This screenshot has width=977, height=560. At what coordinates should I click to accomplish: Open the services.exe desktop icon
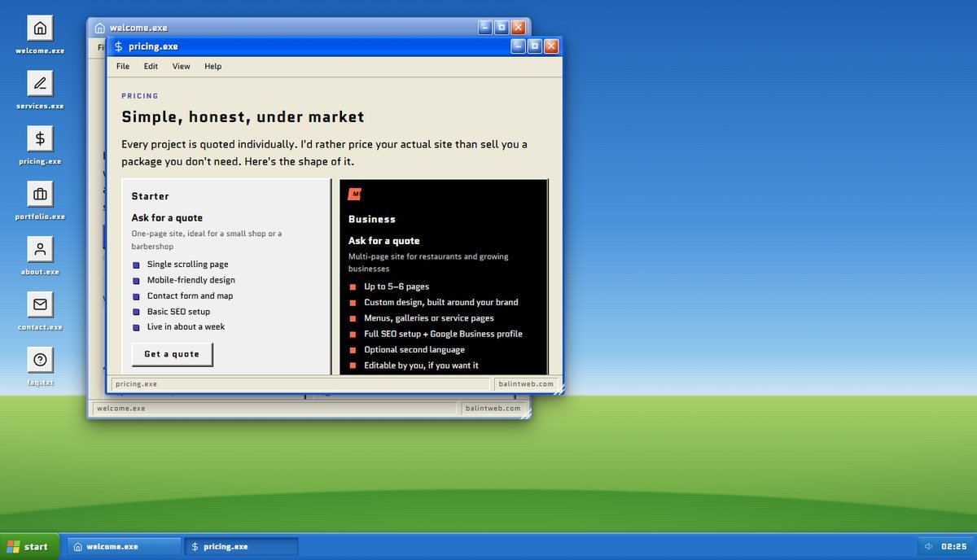[40, 90]
